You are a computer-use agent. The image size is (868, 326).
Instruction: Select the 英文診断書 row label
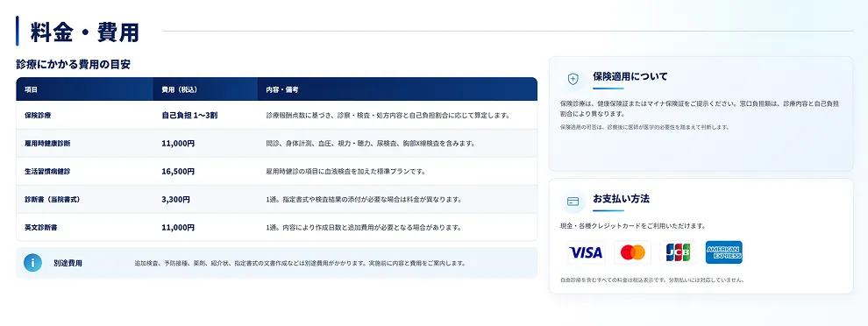(41, 228)
